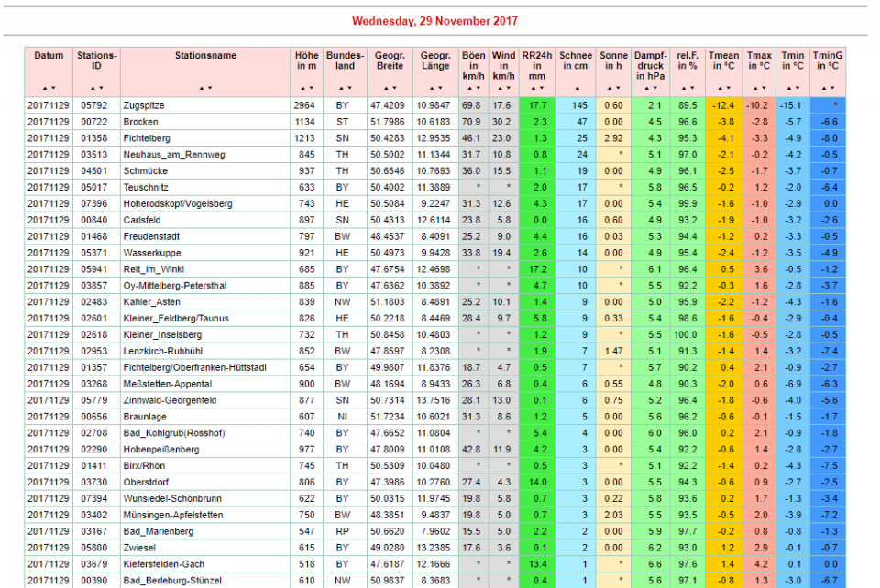Sort rel.F. in % column descending
The width and height of the screenshot is (880, 588).
click(x=691, y=88)
